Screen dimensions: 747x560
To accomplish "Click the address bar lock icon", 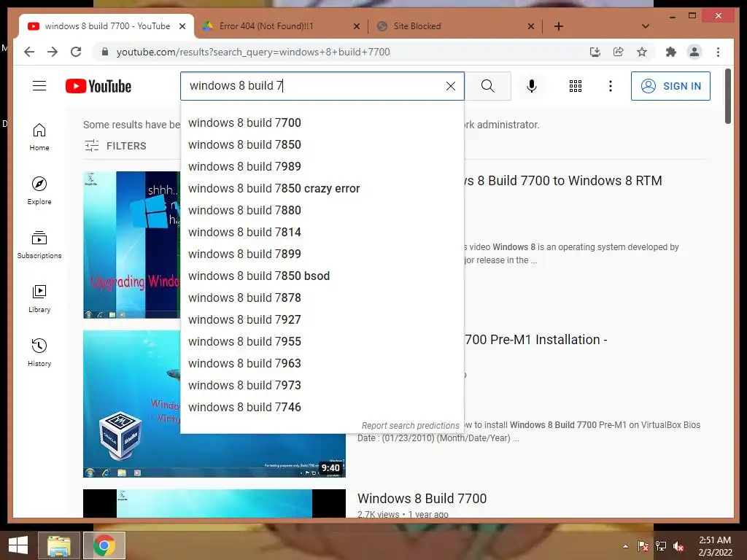I will tap(105, 52).
